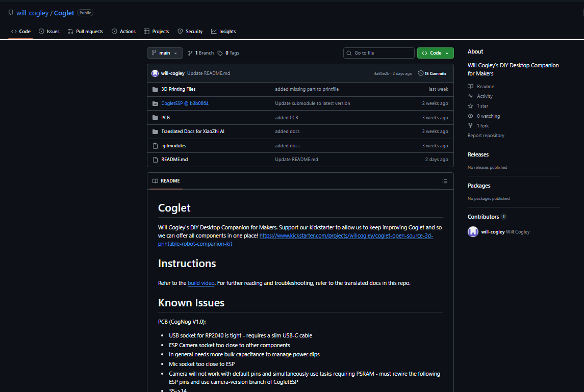Open README.md in the file list
The height and width of the screenshot is (392, 584).
pyautogui.click(x=174, y=160)
